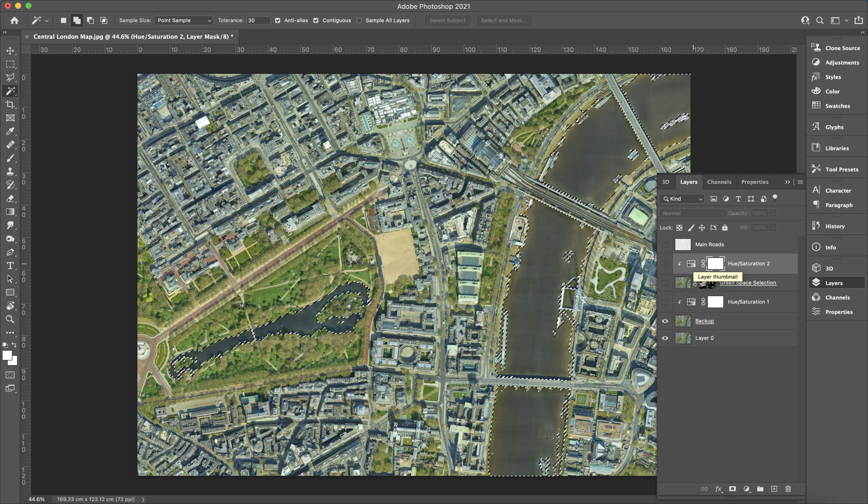868x504 pixels.
Task: Toggle the Contiguous checkbox
Action: point(316,20)
